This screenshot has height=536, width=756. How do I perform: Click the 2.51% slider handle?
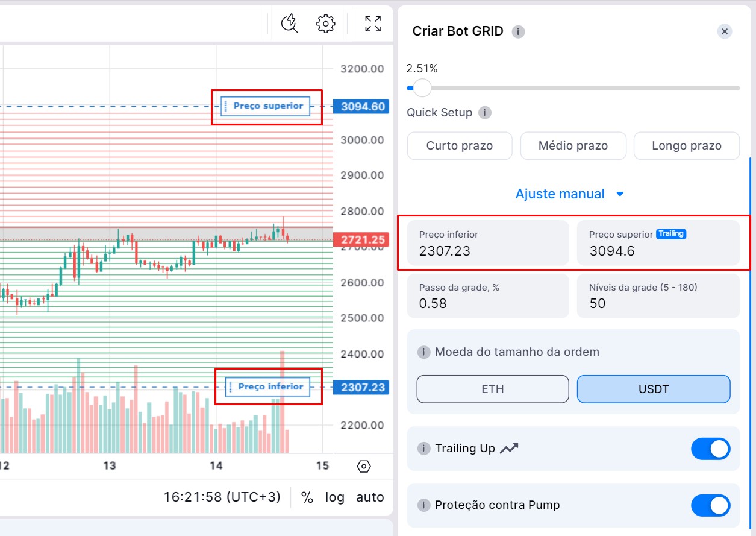[422, 88]
